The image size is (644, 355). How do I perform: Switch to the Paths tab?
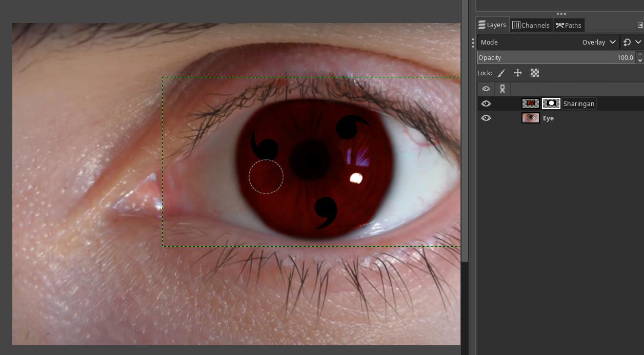tap(569, 25)
